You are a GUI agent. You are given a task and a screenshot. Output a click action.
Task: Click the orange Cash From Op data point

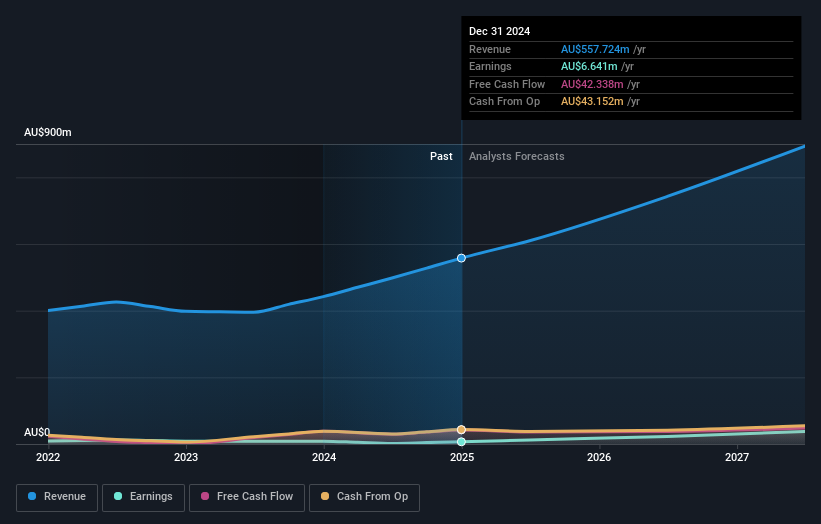(461, 430)
